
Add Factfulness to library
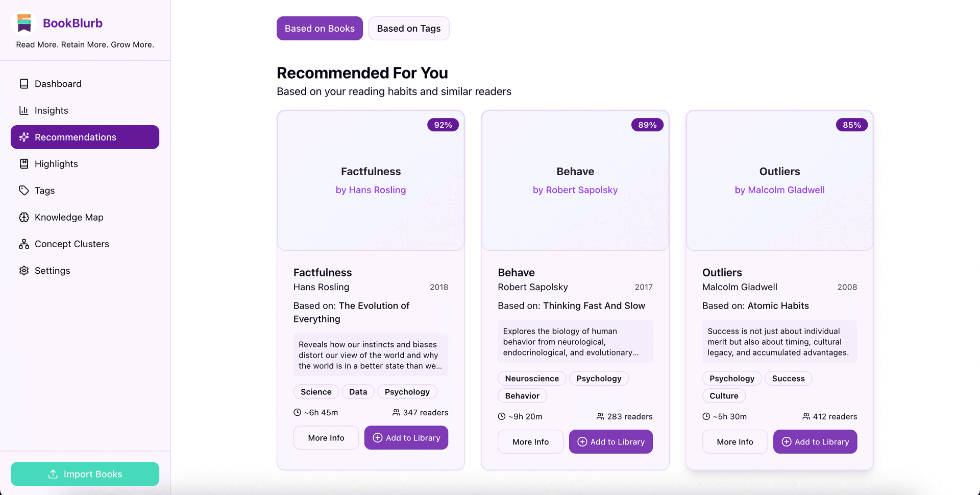406,438
